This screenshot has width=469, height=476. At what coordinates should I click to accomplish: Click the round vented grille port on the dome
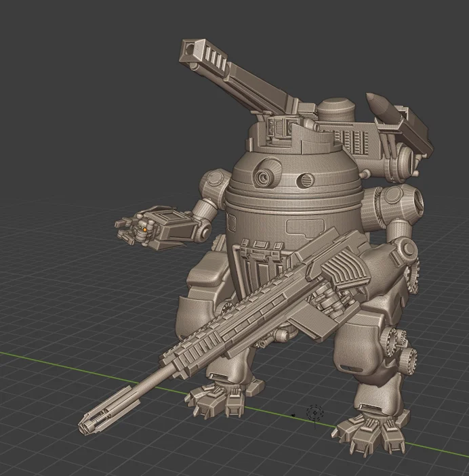pyautogui.click(x=306, y=180)
